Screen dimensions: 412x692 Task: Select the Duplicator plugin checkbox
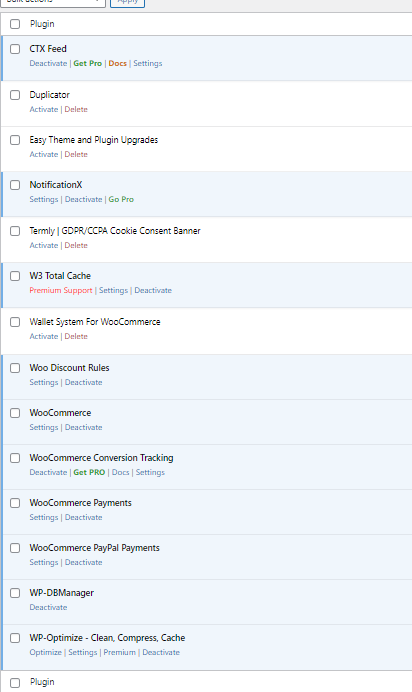pos(15,94)
